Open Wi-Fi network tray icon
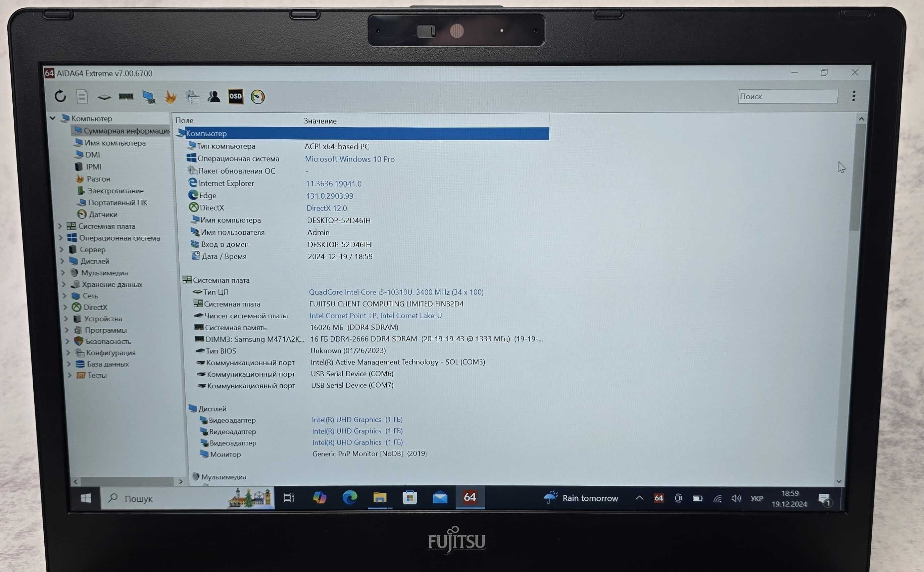 (717, 499)
